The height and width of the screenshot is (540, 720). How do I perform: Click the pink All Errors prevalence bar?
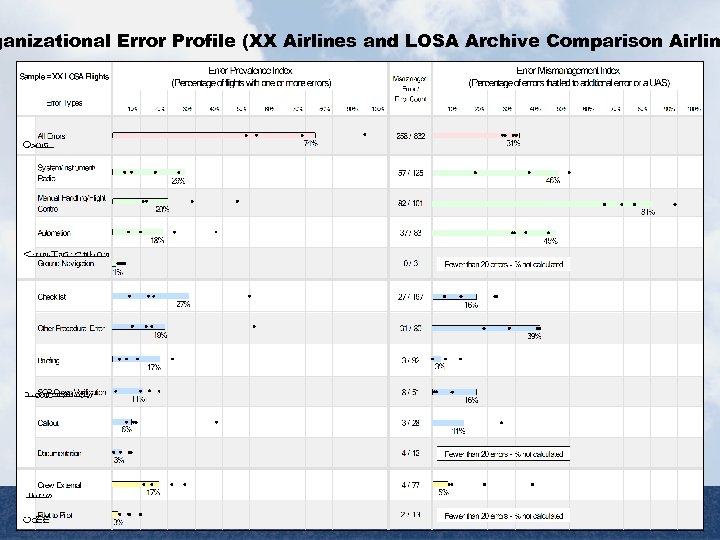214,135
